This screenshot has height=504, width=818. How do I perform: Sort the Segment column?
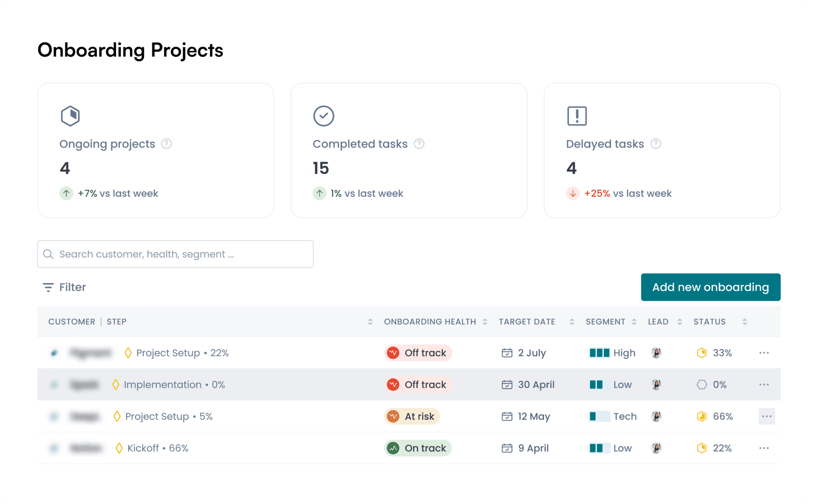click(634, 321)
